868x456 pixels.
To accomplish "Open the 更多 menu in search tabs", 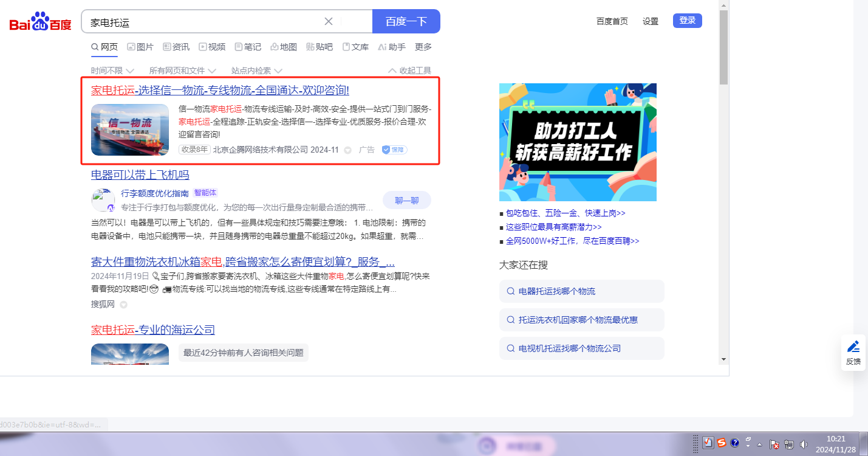I will (x=423, y=47).
